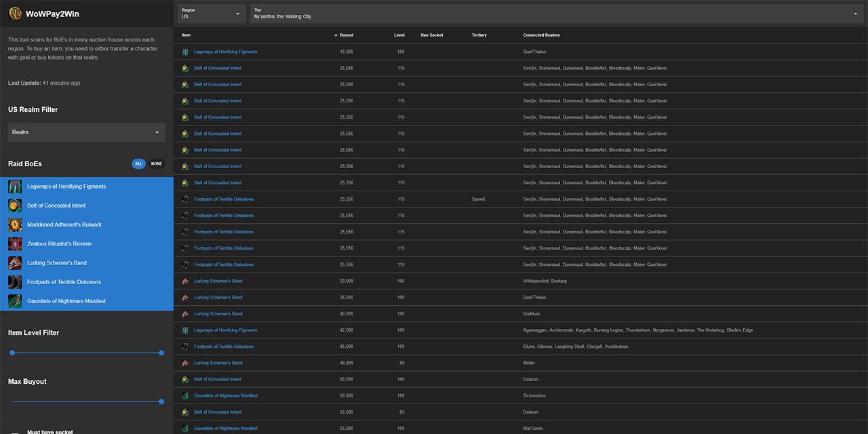The image size is (868, 434).
Task: Open the Region dropdown
Action: [212, 14]
